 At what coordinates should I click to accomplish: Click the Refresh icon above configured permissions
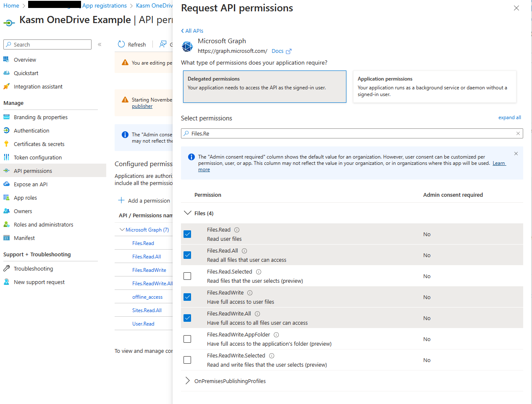pos(121,44)
